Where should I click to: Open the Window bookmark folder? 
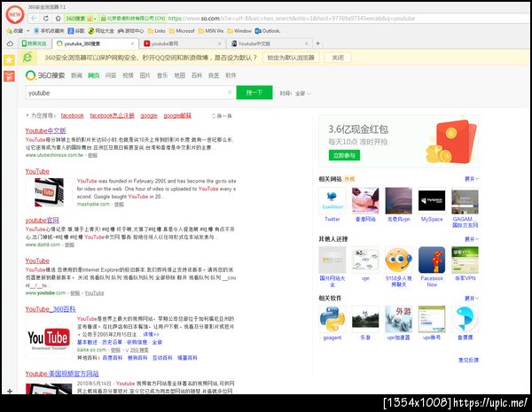(239, 31)
